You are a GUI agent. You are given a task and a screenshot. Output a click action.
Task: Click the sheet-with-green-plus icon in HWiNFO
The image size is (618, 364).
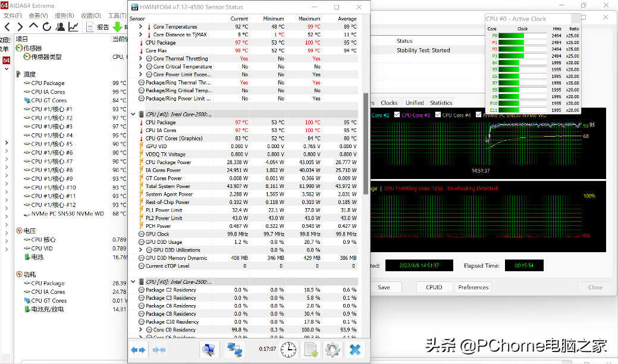coord(311,349)
